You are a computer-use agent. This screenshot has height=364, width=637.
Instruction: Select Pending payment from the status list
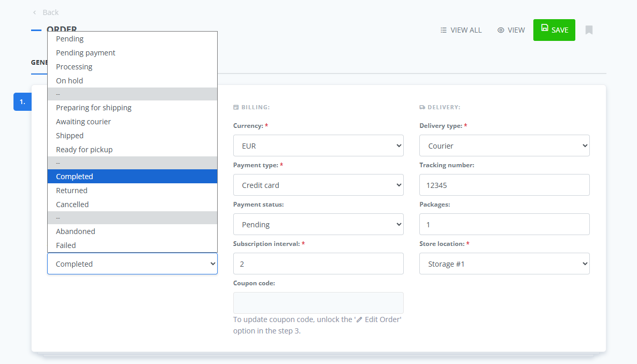(x=86, y=52)
